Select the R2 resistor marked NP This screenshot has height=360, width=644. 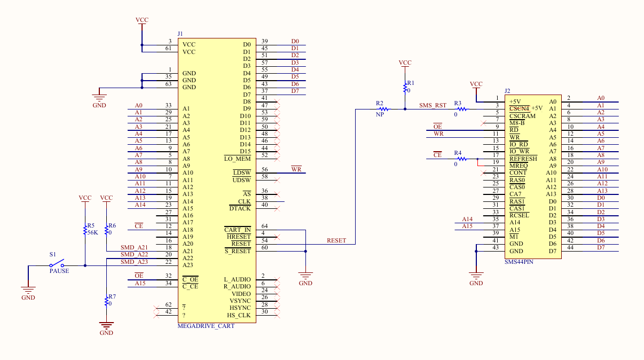pyautogui.click(x=383, y=109)
